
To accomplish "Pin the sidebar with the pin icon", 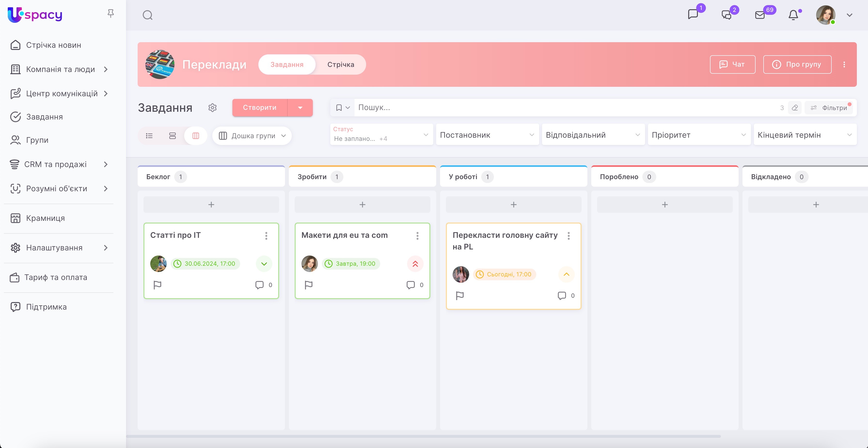I will pyautogui.click(x=110, y=14).
